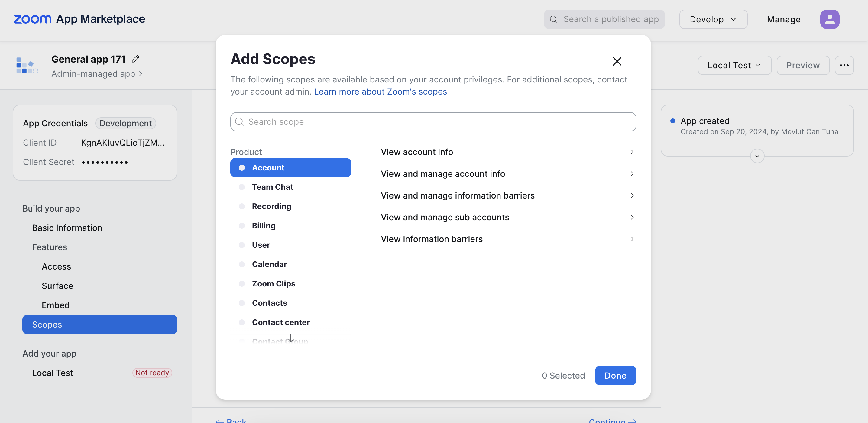Expand View and manage sub accounts scope
Viewport: 868px width, 423px height.
(508, 218)
